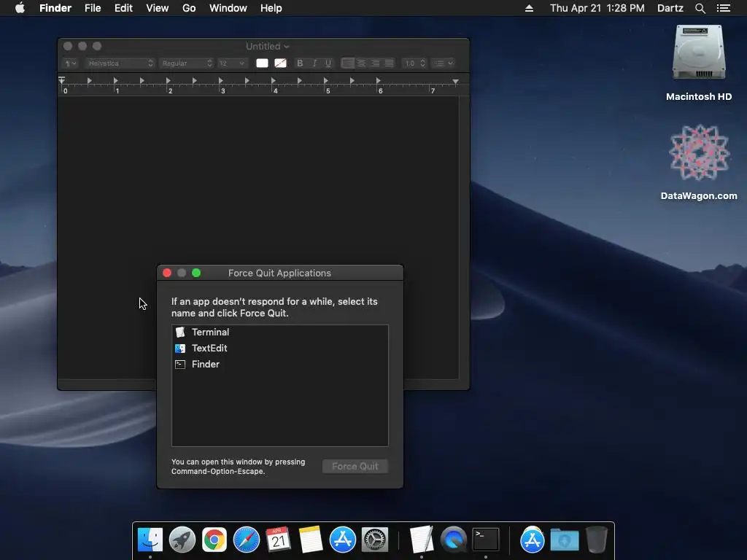
Task: Launch Google Chrome from the Dock
Action: point(214,540)
